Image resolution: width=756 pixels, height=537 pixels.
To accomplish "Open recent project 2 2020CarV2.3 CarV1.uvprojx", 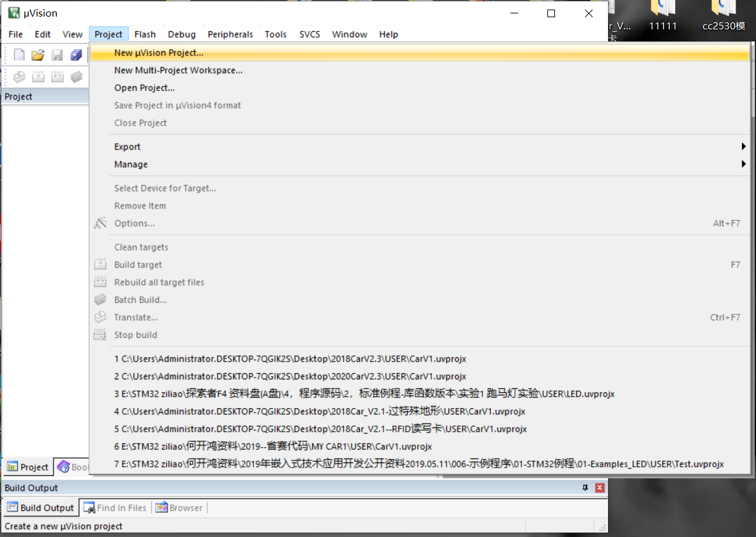I will click(420, 376).
